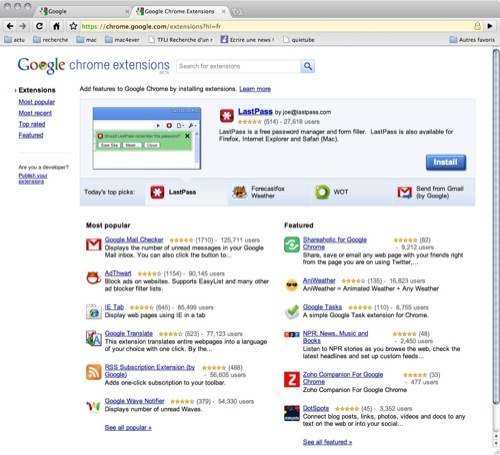Close the Google tab
Image resolution: width=500 pixels, height=455 pixels.
click(127, 11)
